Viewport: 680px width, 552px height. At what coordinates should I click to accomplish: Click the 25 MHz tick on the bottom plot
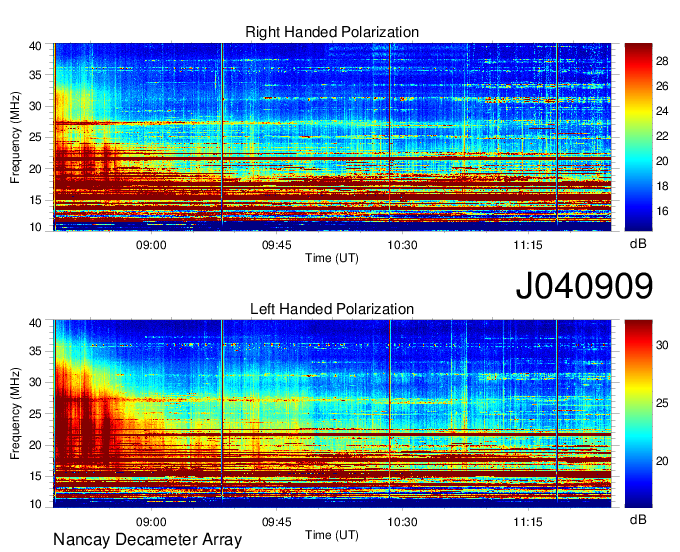coord(36,414)
